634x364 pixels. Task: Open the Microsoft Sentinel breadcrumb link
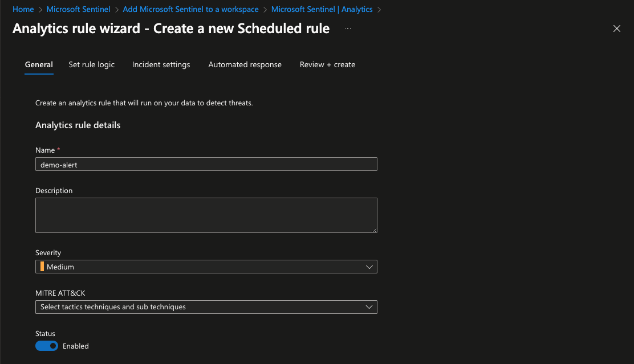[x=78, y=10]
